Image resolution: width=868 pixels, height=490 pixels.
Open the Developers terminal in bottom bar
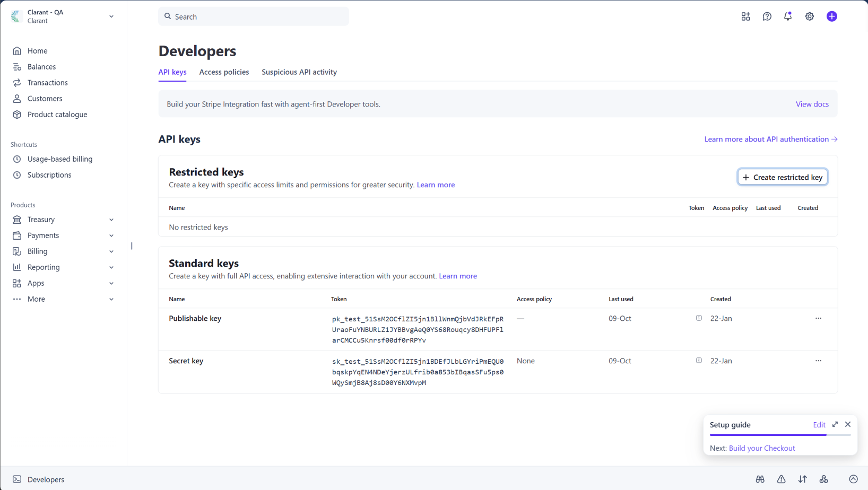pos(38,479)
